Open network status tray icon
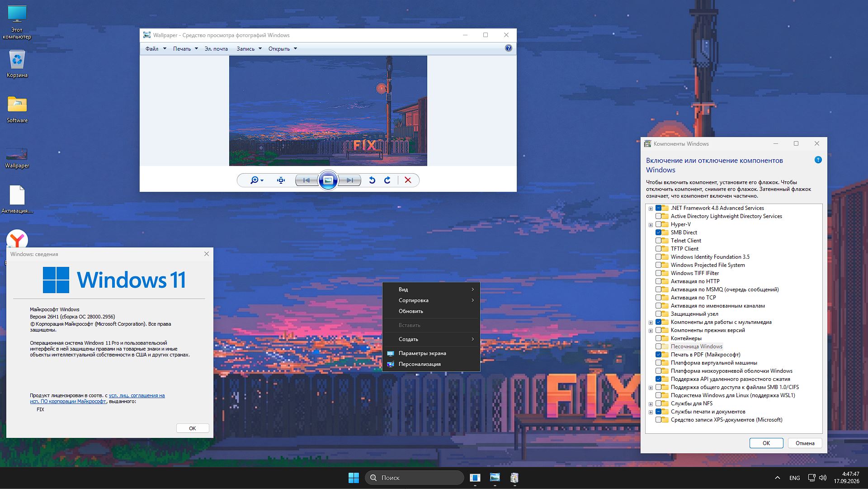868x489 pixels. pyautogui.click(x=811, y=478)
